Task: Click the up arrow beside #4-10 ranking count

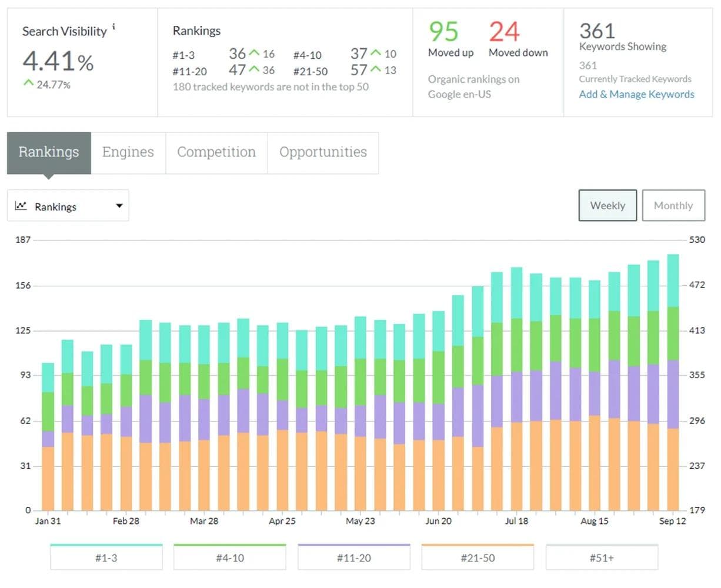Action: (376, 54)
